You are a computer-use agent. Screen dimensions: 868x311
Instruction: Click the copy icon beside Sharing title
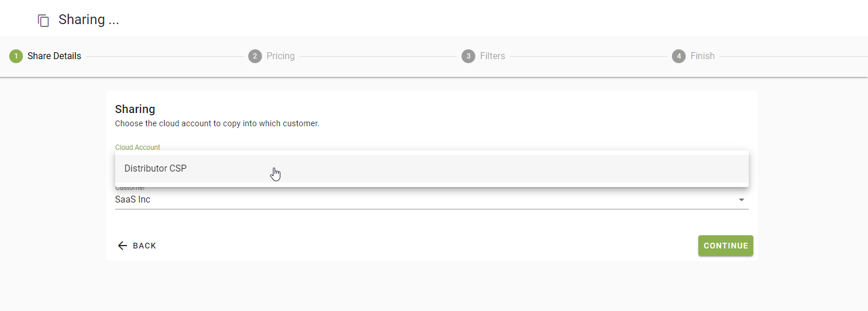click(44, 21)
